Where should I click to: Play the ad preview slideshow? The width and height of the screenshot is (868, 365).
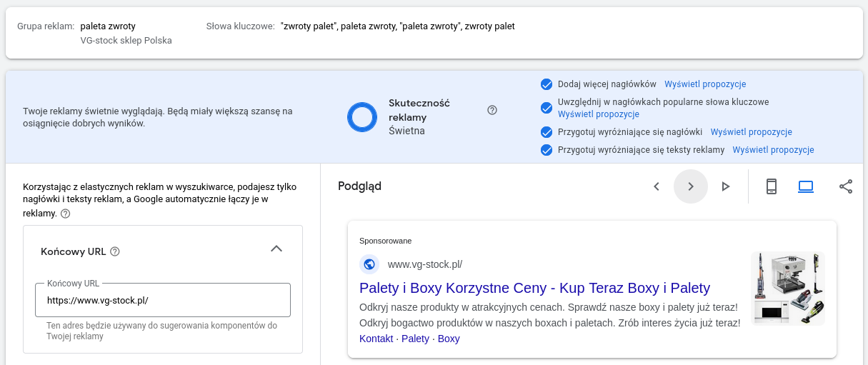(726, 186)
